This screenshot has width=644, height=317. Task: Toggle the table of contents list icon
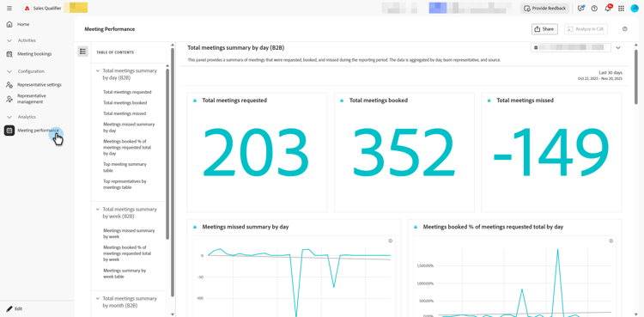(x=83, y=52)
